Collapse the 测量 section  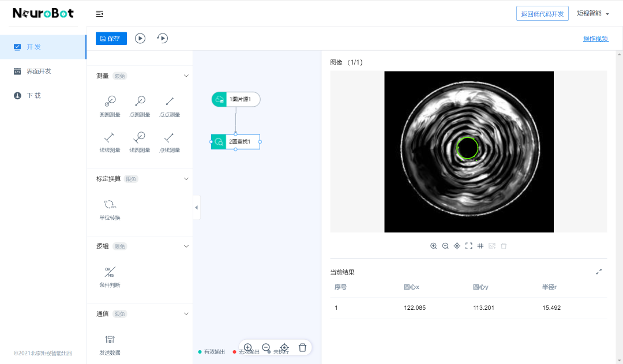pos(186,76)
